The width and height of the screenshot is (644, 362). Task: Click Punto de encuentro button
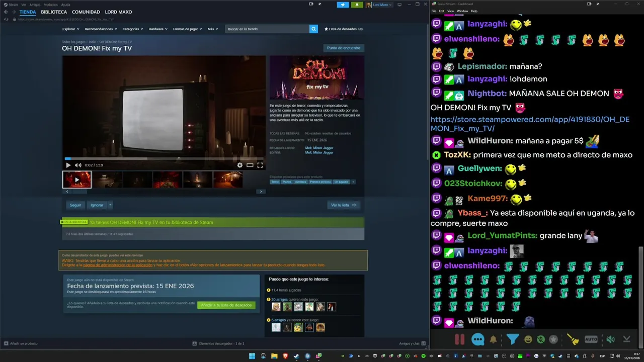pos(344,48)
